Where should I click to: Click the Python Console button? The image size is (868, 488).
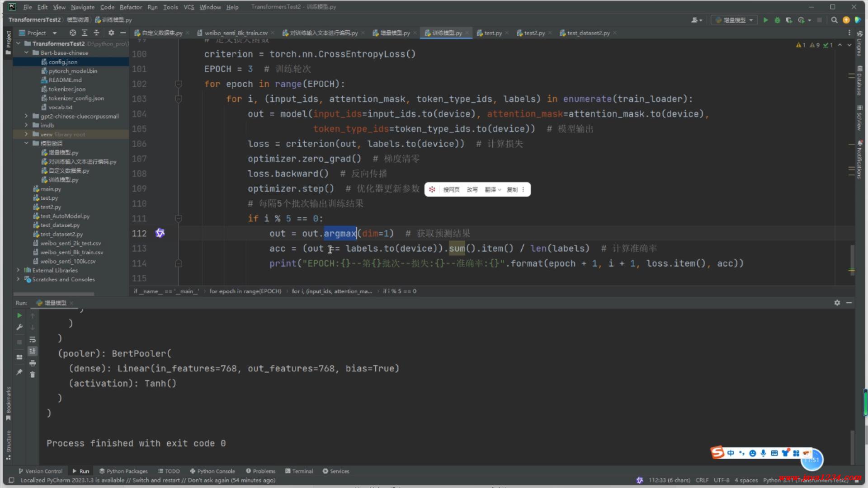212,471
